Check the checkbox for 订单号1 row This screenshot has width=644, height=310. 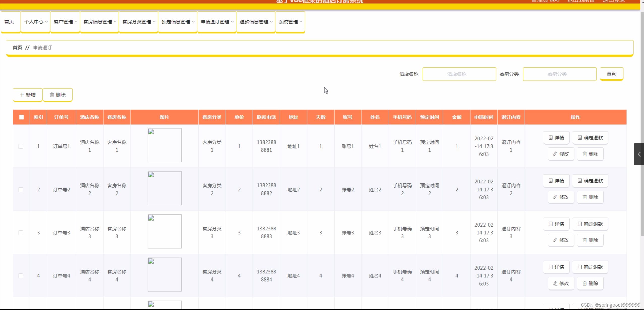(x=21, y=146)
